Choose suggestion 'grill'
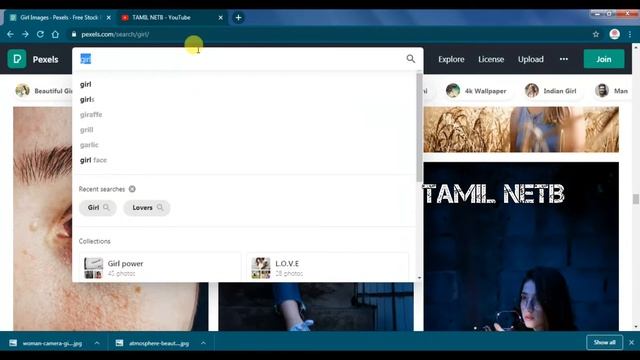Viewport: 640px width, 360px height. coord(87,130)
